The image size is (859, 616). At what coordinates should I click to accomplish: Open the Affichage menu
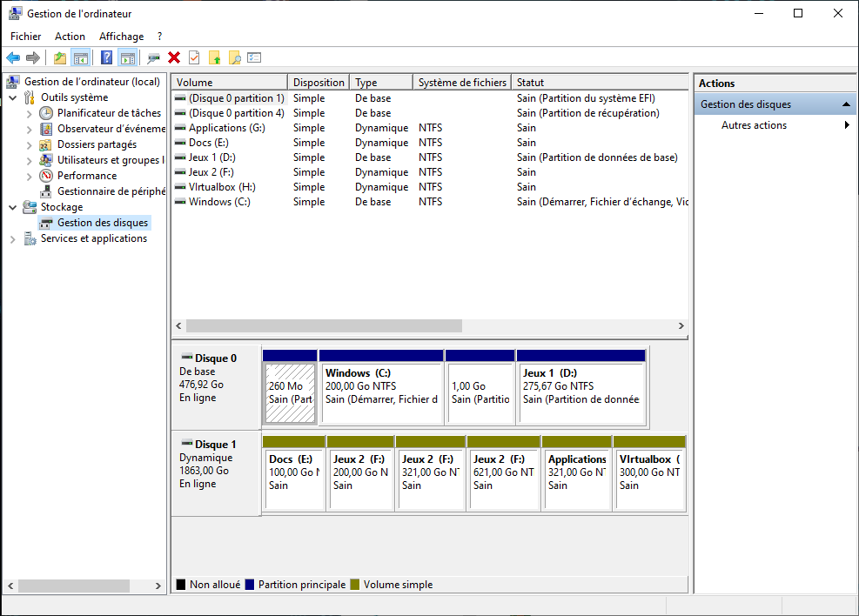pyautogui.click(x=121, y=37)
